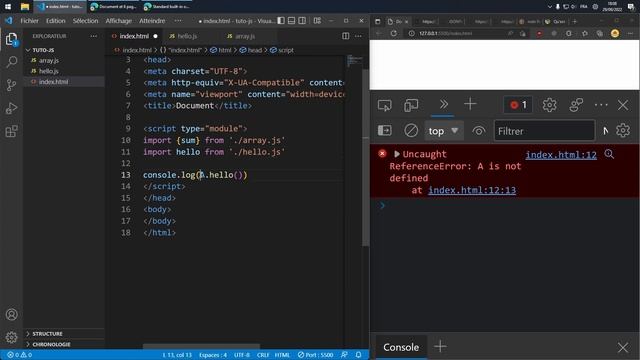Open console settings gear
640x360 pixels.
coord(623,131)
